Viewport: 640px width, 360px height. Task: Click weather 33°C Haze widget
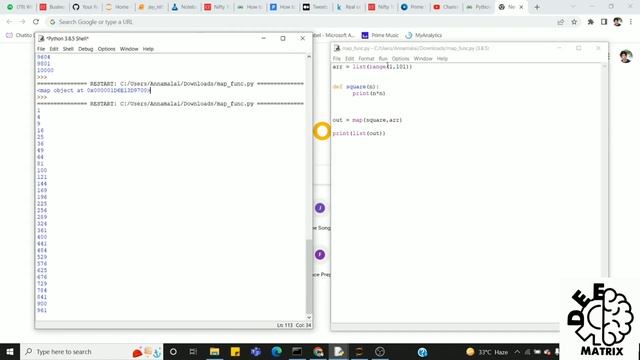pyautogui.click(x=487, y=351)
